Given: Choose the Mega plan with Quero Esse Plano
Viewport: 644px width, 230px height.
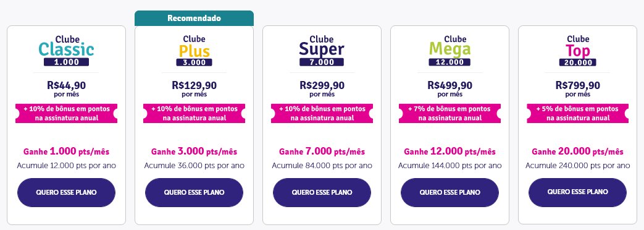Looking at the screenshot, I should click(450, 192).
